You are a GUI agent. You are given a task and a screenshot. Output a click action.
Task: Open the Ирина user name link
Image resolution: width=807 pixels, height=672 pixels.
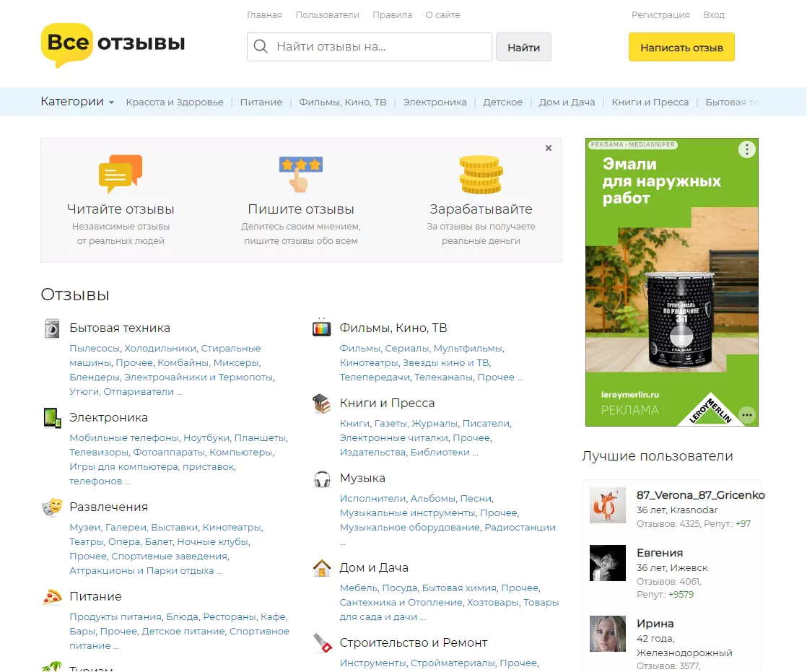pyautogui.click(x=655, y=624)
